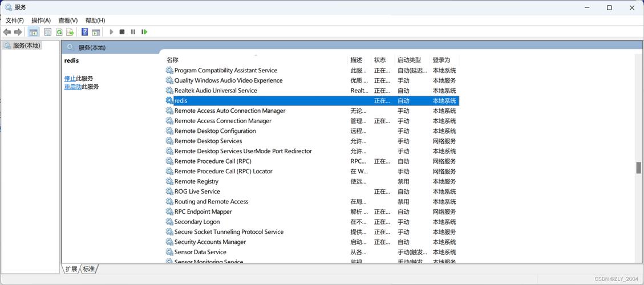Click the gear icon beside Routing and Remote Access
Screen dimensions: 644x285
click(169, 202)
